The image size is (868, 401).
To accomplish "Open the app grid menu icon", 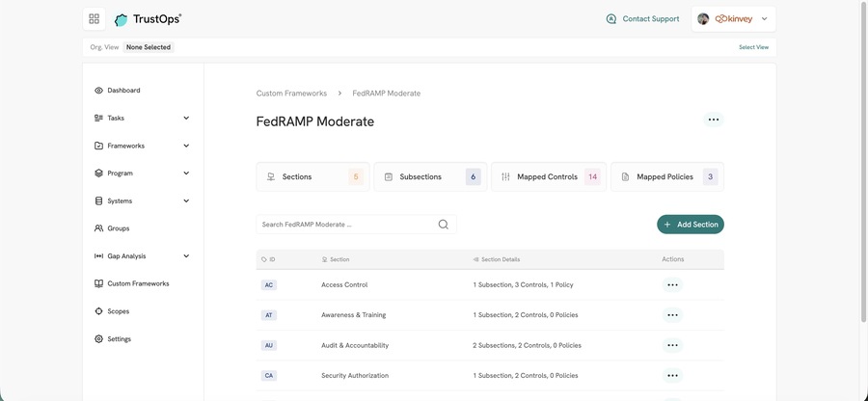I will point(95,19).
